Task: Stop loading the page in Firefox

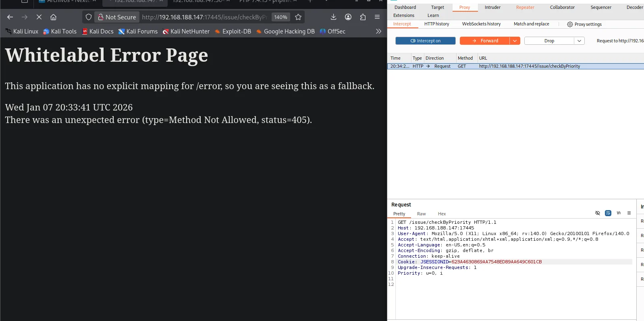Action: (39, 17)
